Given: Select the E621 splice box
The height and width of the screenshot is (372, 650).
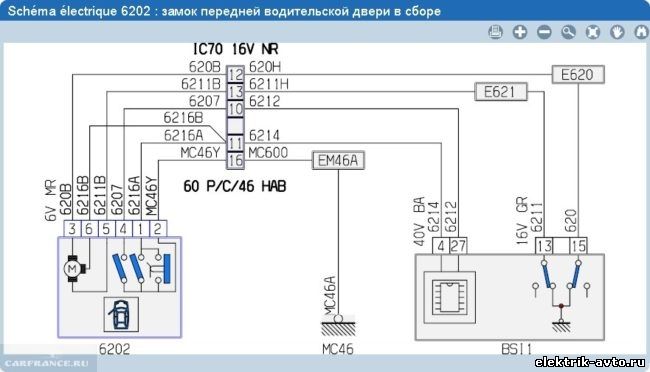Looking at the screenshot, I should click(501, 92).
